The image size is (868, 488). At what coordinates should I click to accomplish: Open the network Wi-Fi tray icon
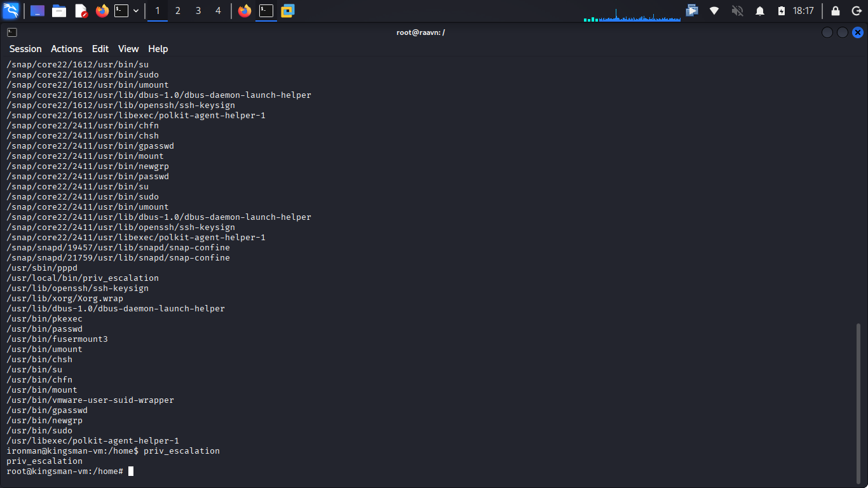tap(714, 11)
